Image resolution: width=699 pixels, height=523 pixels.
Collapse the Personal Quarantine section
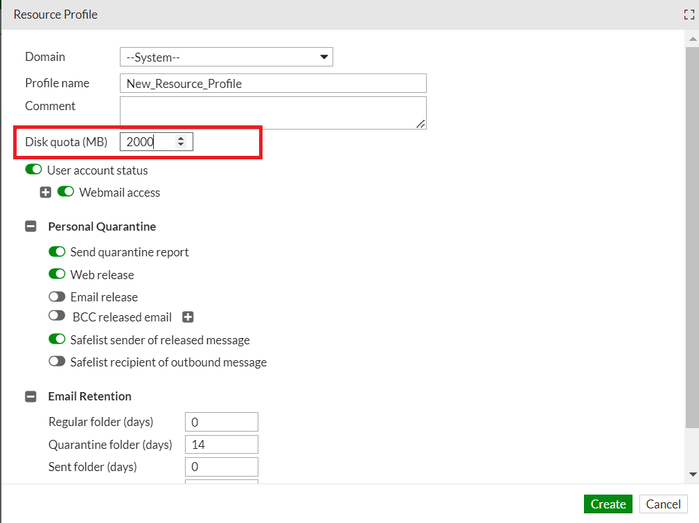point(31,227)
